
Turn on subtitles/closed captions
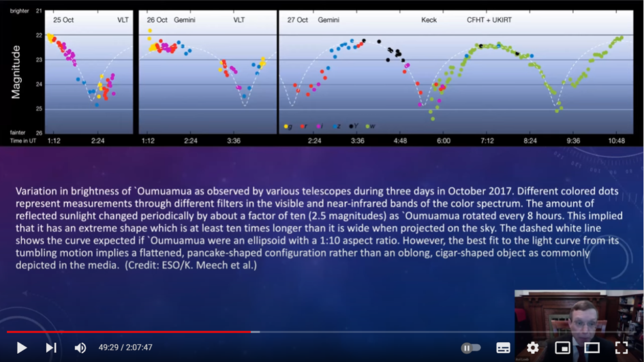503,348
